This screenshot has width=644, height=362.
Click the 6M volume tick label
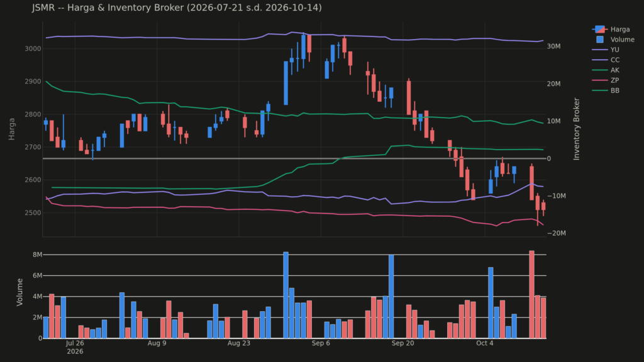(37, 275)
